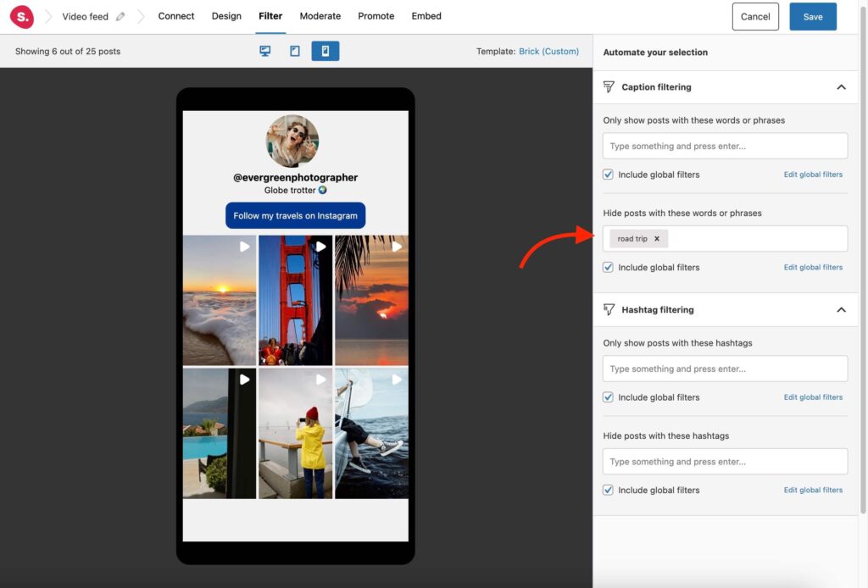Select the mobile preview icon
Viewport: 868px width, 588px height.
click(323, 51)
